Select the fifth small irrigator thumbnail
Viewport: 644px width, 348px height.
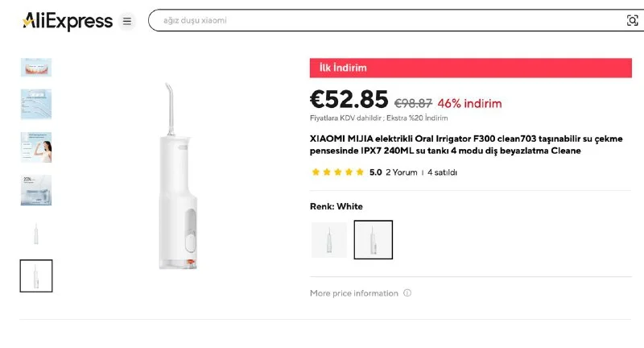36,234
